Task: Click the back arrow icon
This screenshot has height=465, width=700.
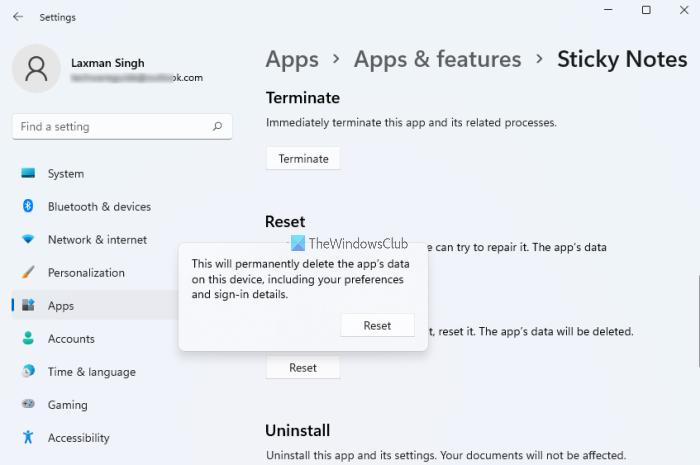Action: pos(18,17)
